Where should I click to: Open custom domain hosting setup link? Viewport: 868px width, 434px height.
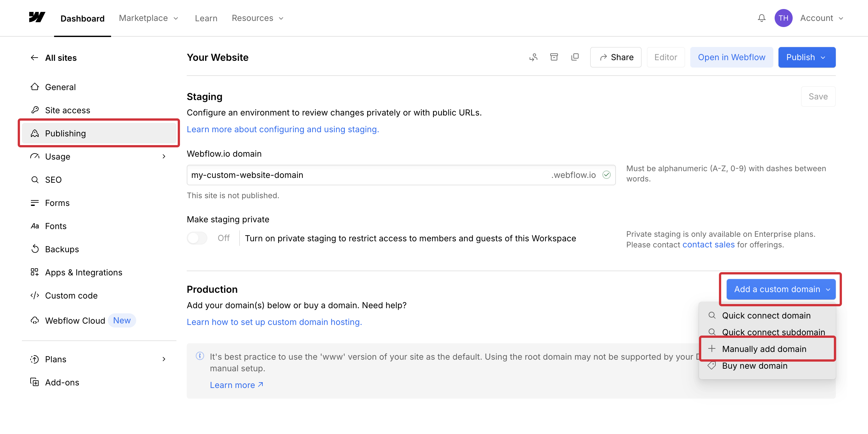click(274, 322)
